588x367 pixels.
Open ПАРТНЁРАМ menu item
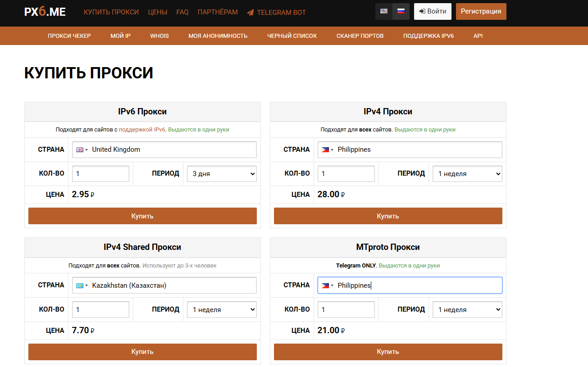tap(218, 12)
